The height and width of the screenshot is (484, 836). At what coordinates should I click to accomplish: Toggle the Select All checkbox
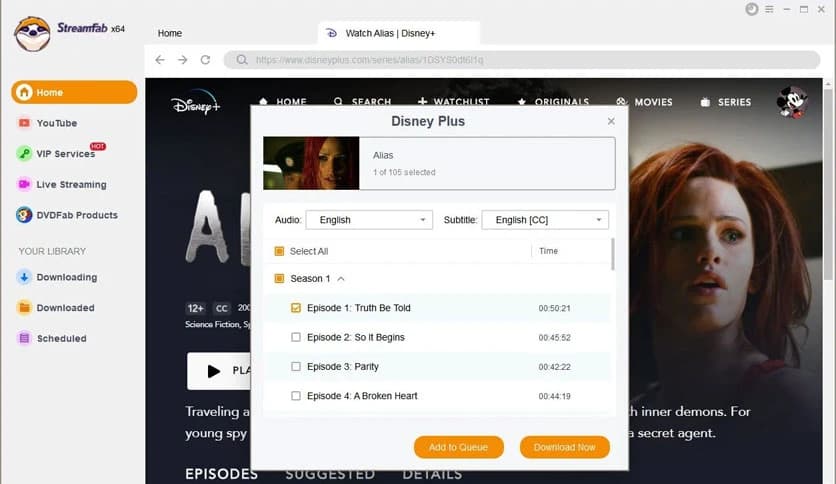pos(279,251)
